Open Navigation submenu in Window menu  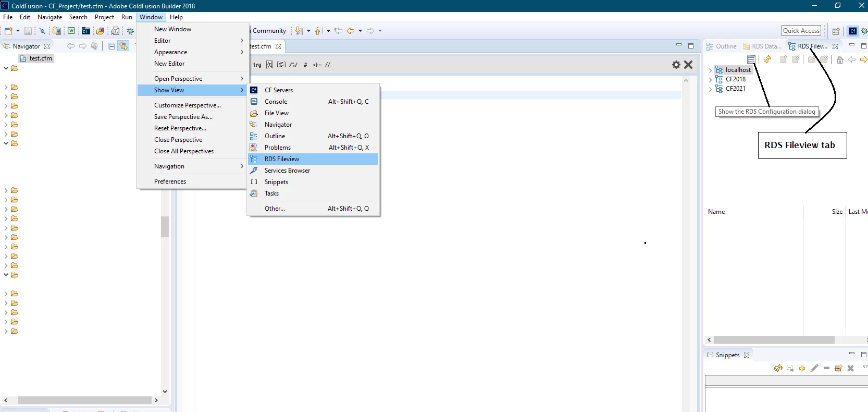point(192,166)
